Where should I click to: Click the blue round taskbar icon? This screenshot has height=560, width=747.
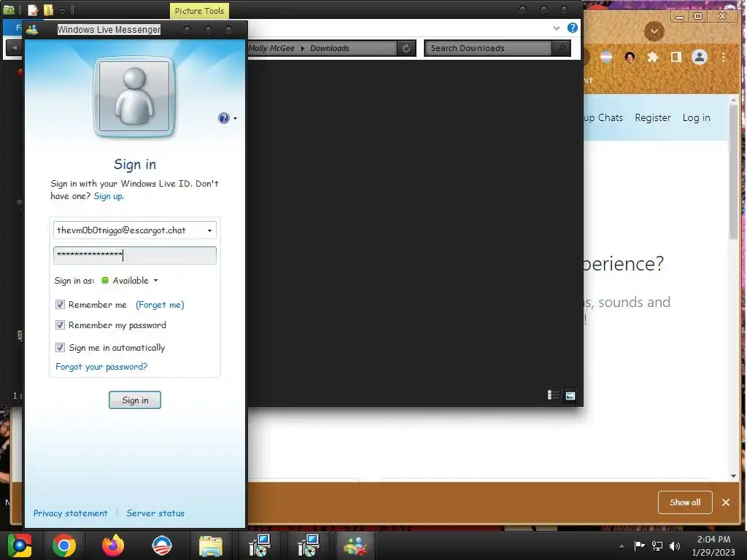tap(161, 545)
